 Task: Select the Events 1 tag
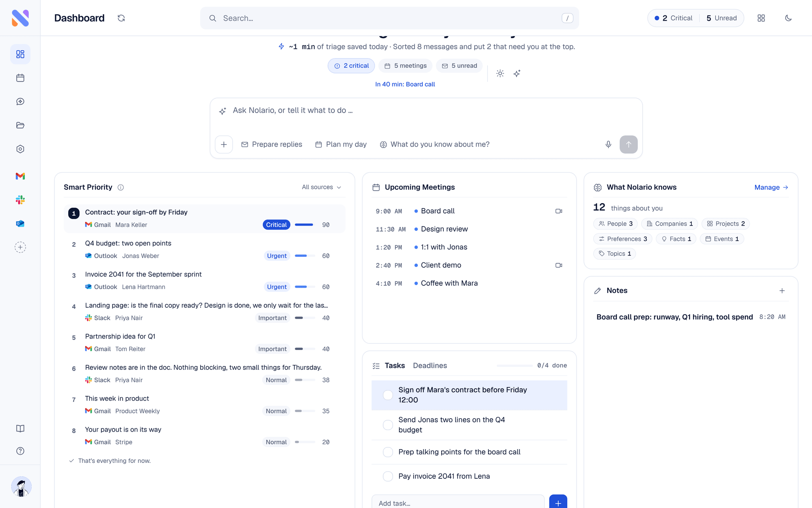click(x=722, y=239)
